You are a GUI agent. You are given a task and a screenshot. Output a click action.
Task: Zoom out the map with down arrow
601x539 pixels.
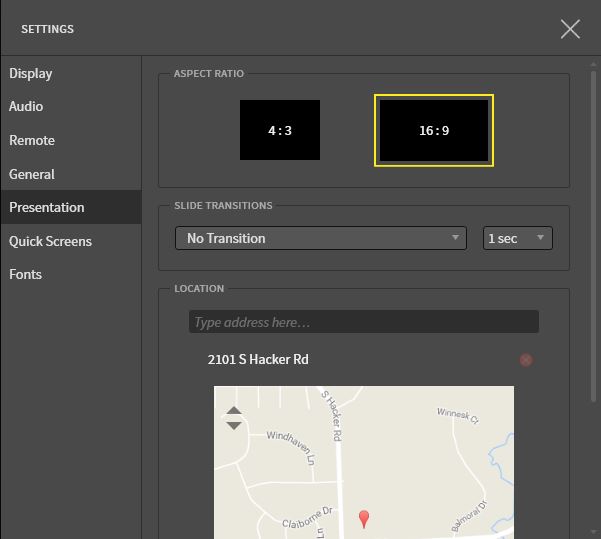coord(234,426)
